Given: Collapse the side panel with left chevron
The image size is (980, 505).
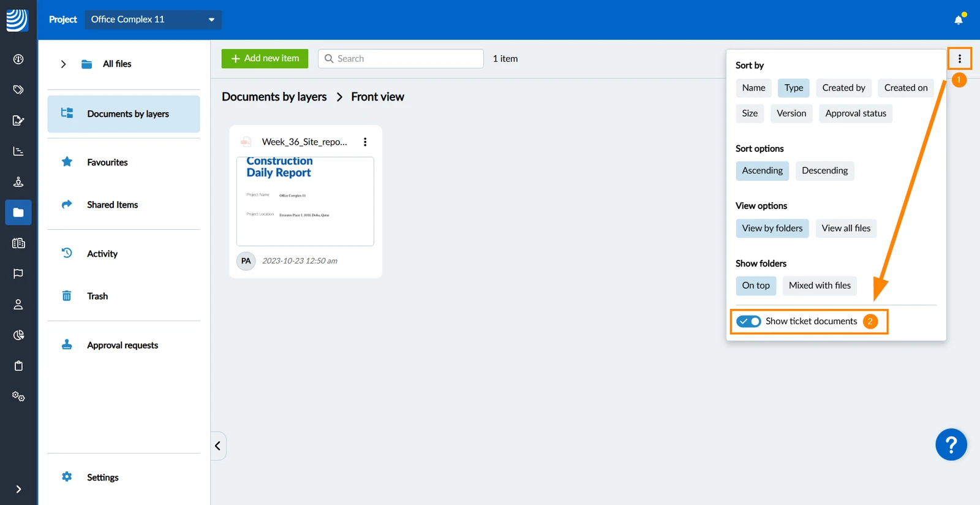Looking at the screenshot, I should tap(217, 446).
